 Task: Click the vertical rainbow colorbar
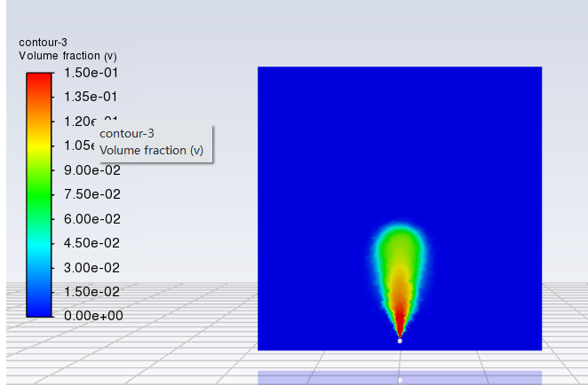click(39, 195)
